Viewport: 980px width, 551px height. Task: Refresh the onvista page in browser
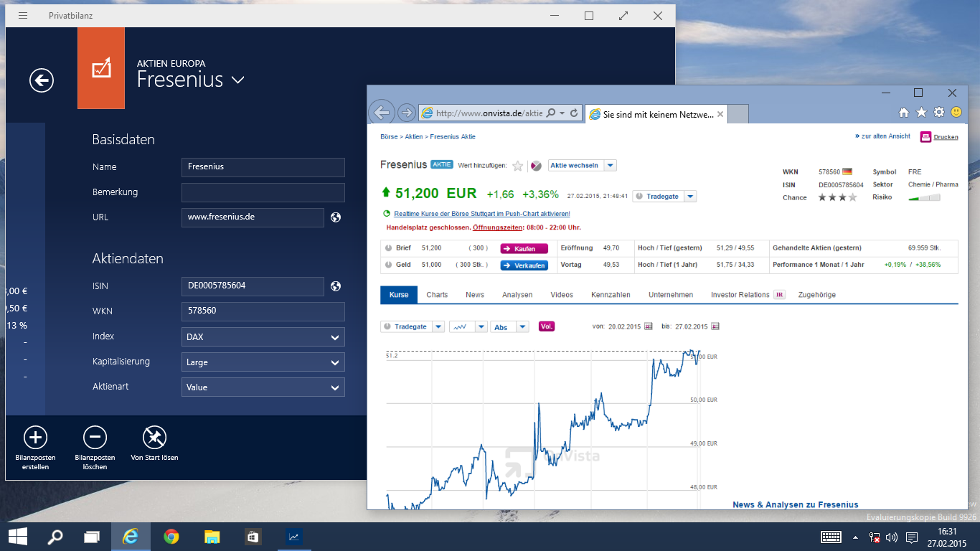click(x=574, y=113)
